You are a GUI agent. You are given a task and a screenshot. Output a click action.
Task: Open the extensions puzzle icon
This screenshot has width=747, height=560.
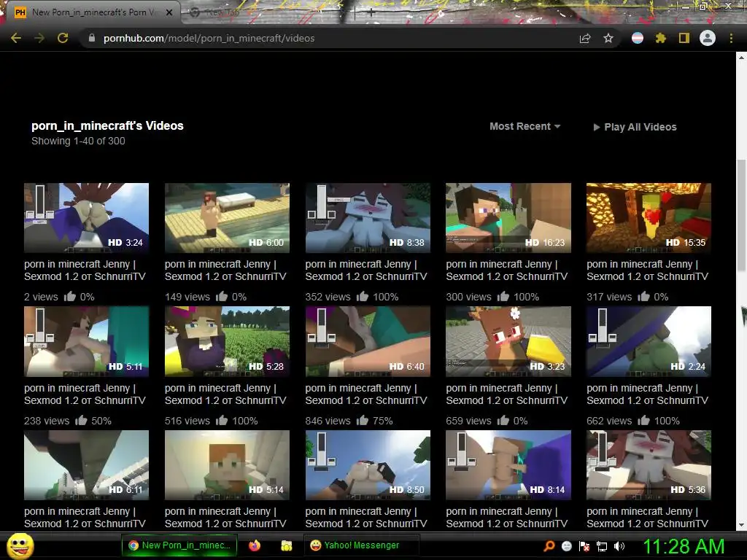pos(661,38)
